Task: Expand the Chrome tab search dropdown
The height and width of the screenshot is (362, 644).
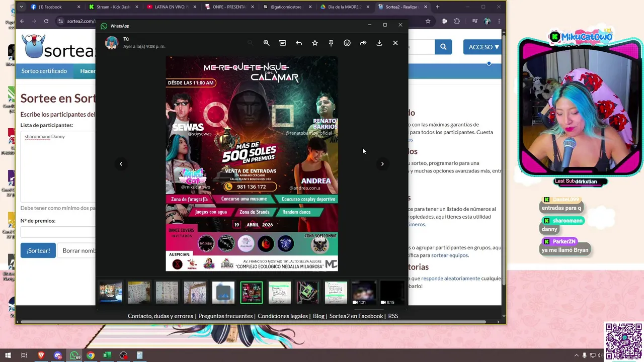Action: 21,7
